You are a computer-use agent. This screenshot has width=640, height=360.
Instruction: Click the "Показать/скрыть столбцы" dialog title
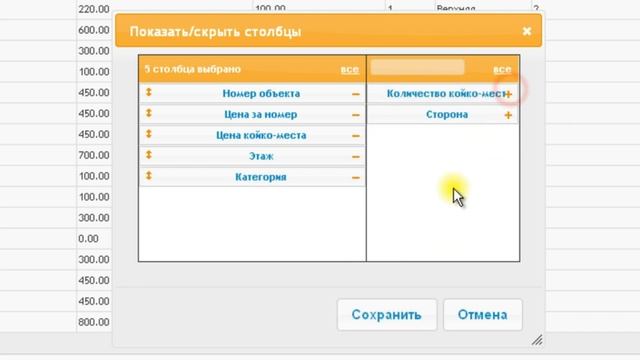[215, 31]
